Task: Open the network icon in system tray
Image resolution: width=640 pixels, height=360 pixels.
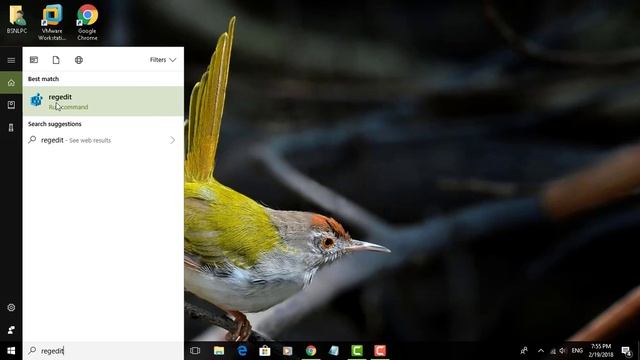Action: 553,351
